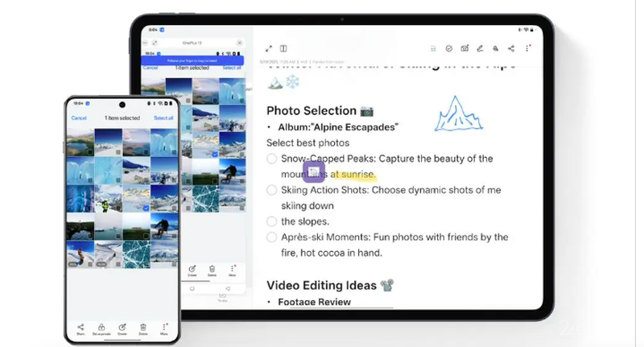This screenshot has height=347, width=644.
Task: Tap the Create icon in the tablet mirror window
Action: click(192, 271)
